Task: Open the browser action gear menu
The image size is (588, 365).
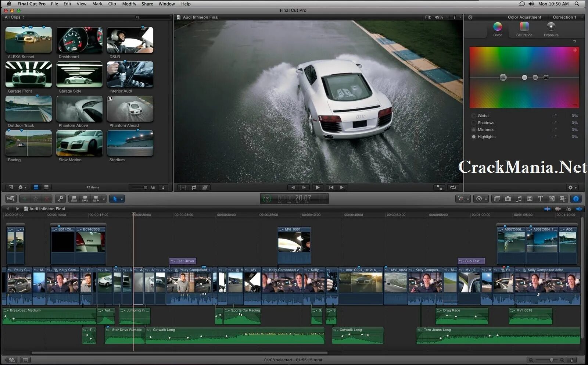Action: [22, 187]
